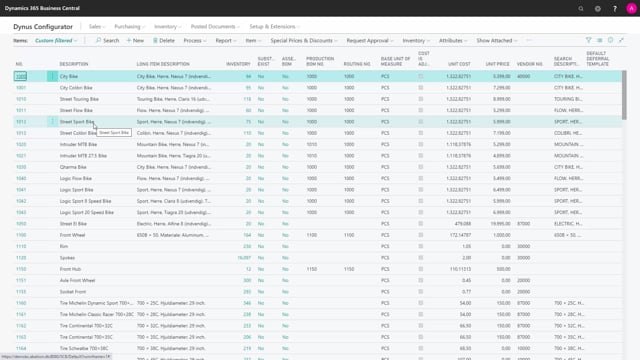Viewport: 640px width, 360px height.
Task: Open the Process dropdown
Action: [x=195, y=40]
